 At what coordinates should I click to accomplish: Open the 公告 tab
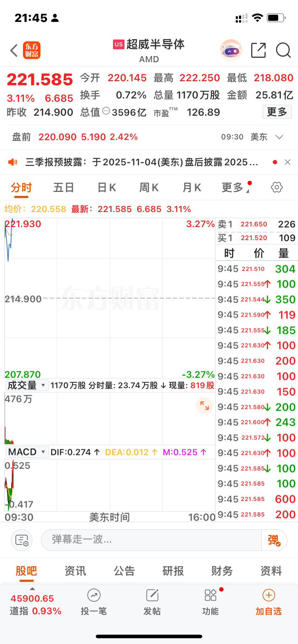click(124, 571)
